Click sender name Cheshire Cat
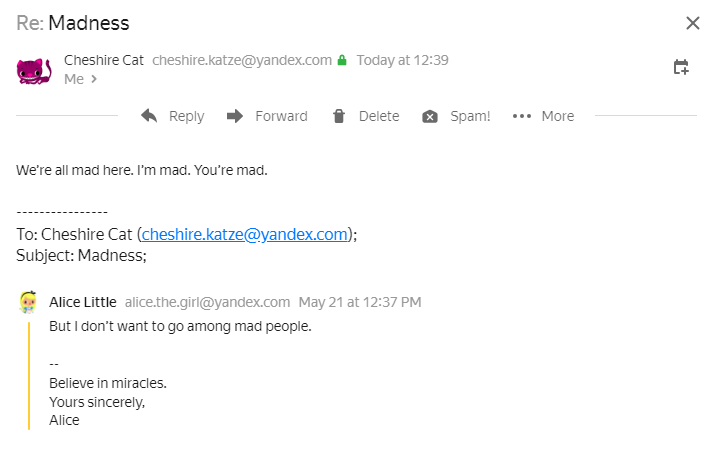This screenshot has height=456, width=723. [103, 60]
